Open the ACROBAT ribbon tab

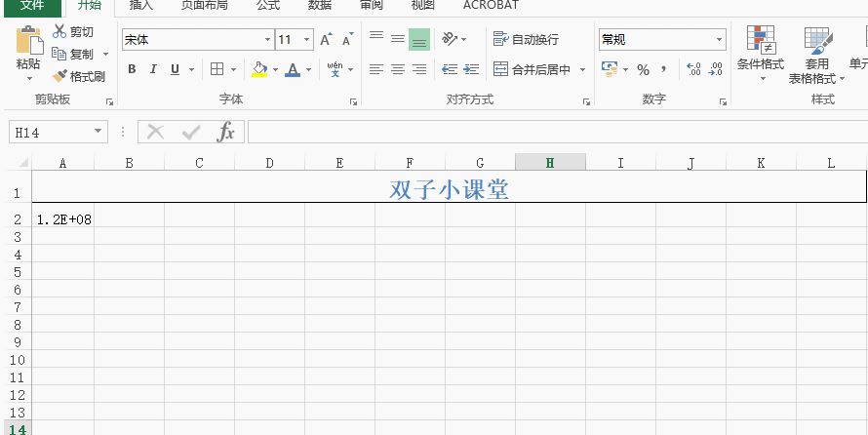(491, 5)
